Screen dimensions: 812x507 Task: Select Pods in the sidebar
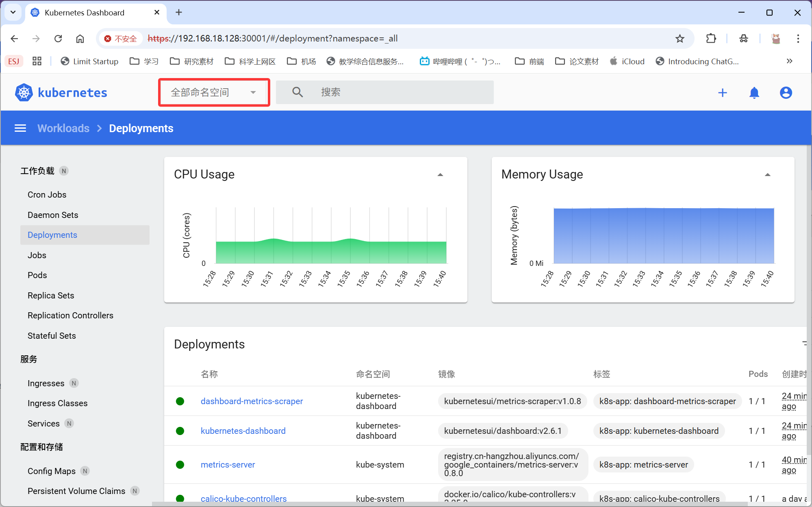(x=37, y=275)
